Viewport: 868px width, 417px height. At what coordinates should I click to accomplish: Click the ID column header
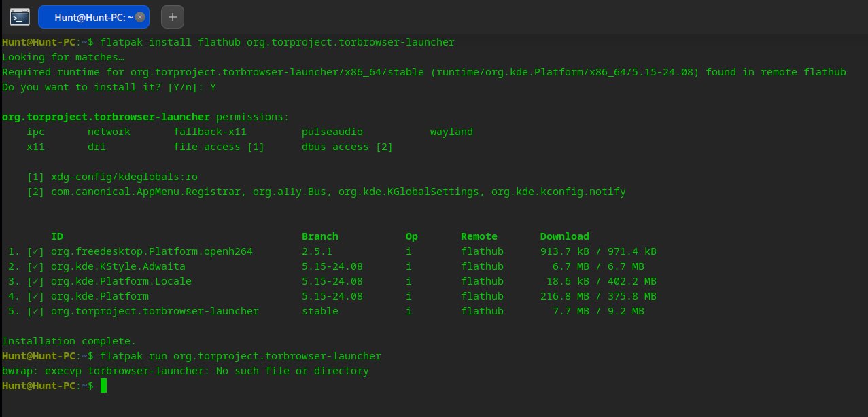(57, 236)
